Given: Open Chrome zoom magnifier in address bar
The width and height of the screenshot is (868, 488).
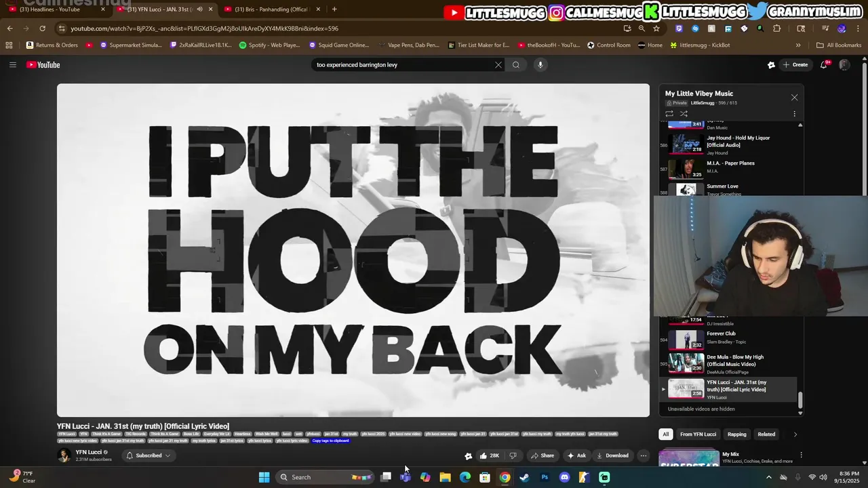Looking at the screenshot, I should [642, 28].
